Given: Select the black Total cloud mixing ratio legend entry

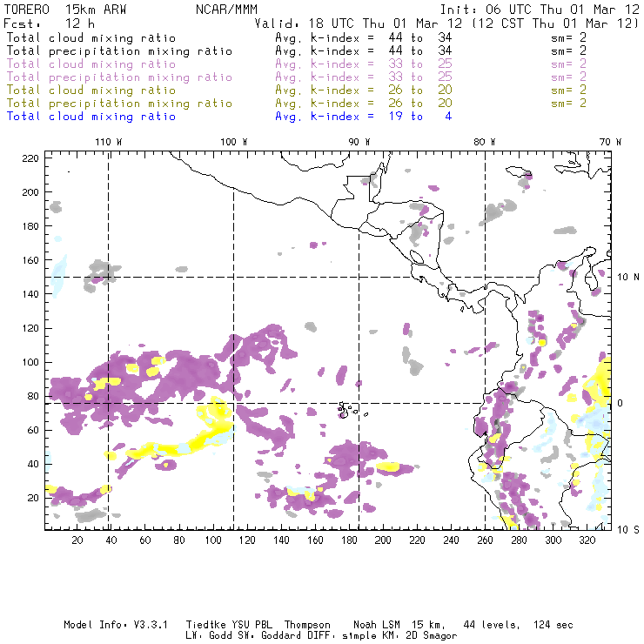Looking at the screenshot, I should [x=91, y=38].
